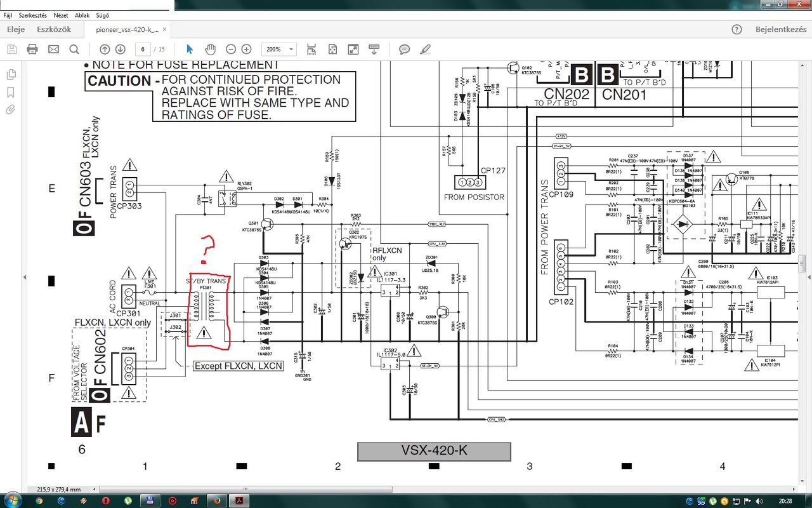Open the read mode keyboard-arrow toolbar icon
Viewport: 812px width, 508px height.
click(x=374, y=49)
